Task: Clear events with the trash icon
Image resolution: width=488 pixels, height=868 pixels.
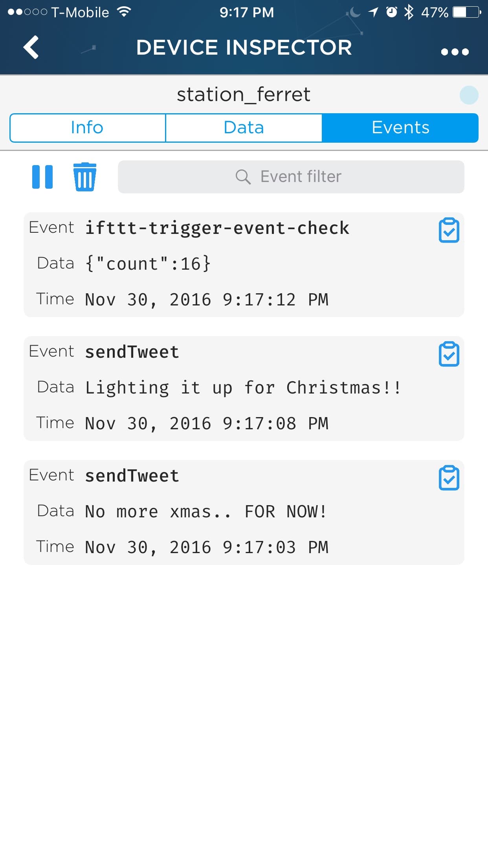Action: 84,177
